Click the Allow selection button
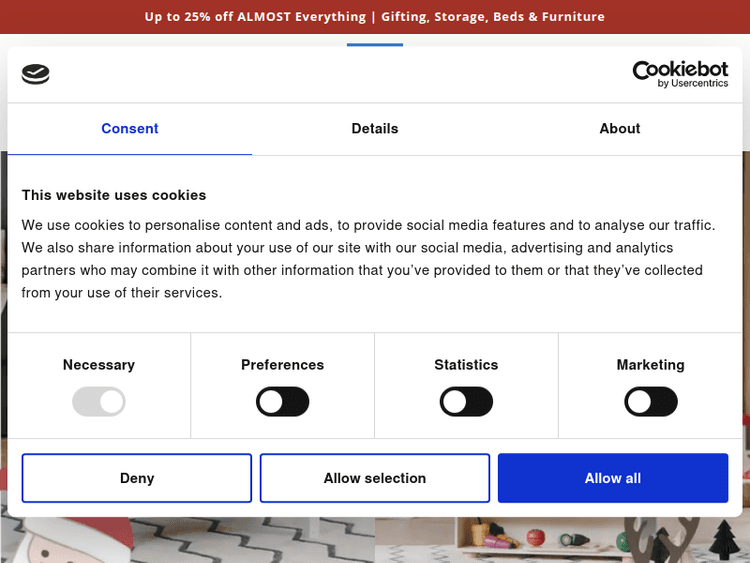750x563 pixels. tap(375, 478)
